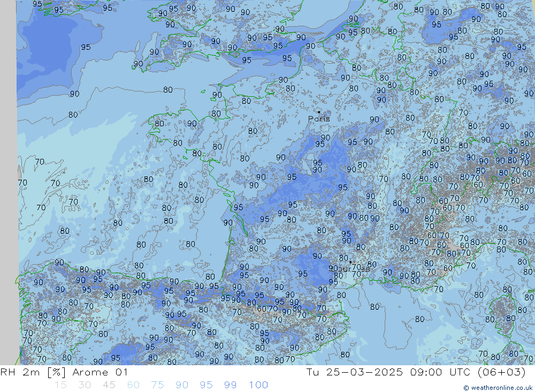Select legend value 99

point(230,385)
